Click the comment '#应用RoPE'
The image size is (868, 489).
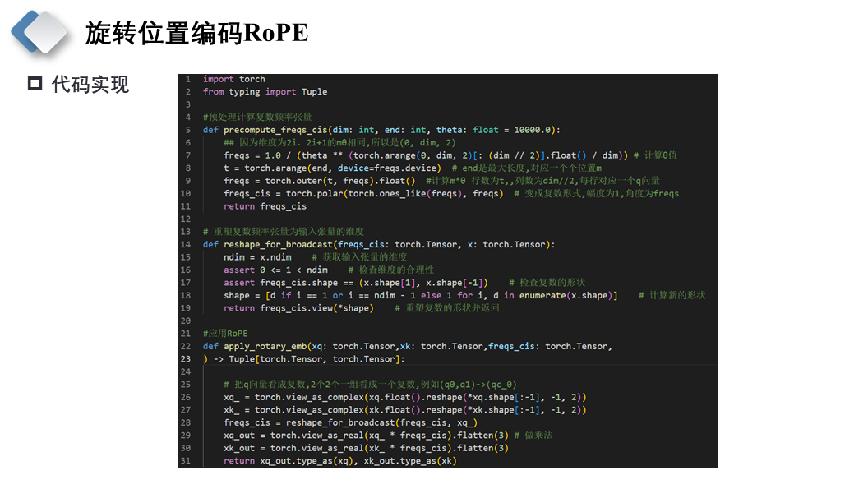tap(225, 334)
